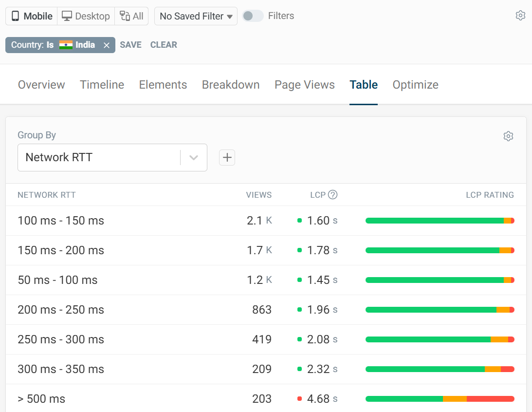The width and height of the screenshot is (532, 412).
Task: Open the top-right settings gear
Action: [520, 15]
